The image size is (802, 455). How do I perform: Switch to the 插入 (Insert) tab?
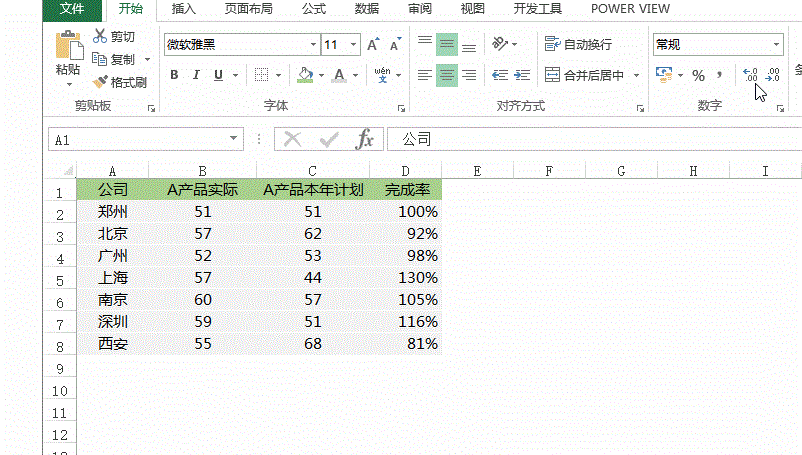point(184,9)
